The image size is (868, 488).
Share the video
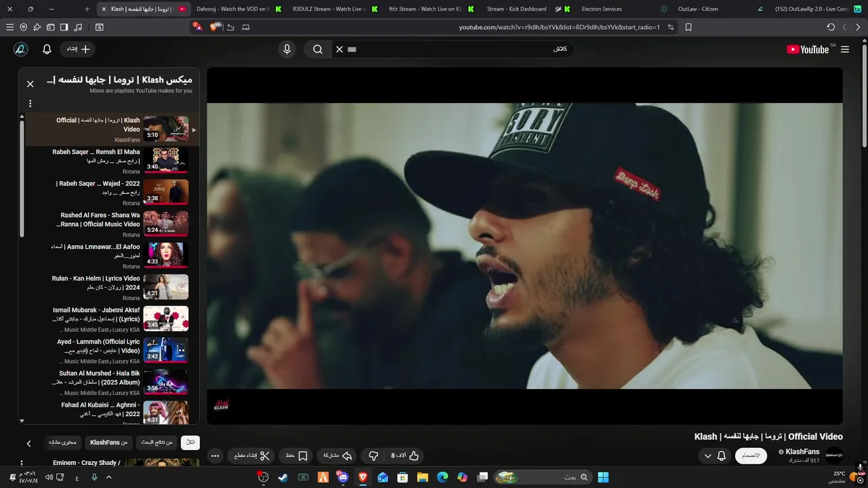click(x=338, y=456)
